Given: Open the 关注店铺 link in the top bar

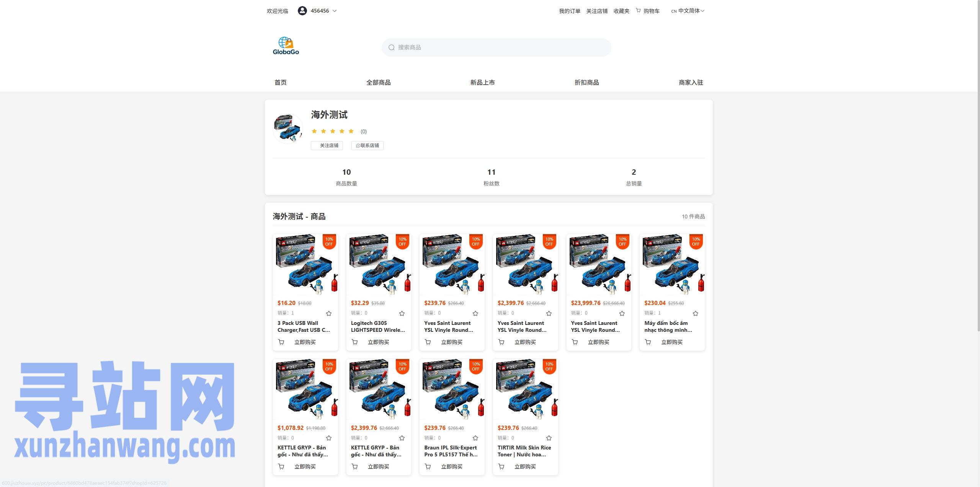Looking at the screenshot, I should 597,11.
